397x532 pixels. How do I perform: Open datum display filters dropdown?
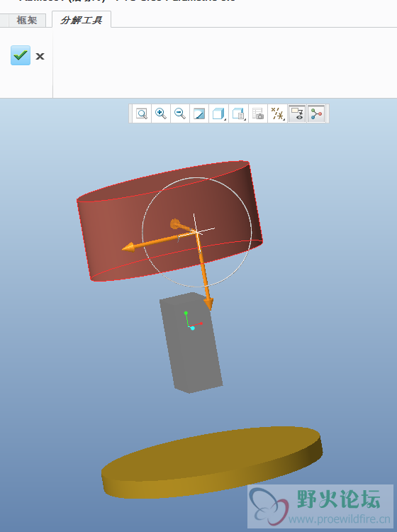pos(277,113)
